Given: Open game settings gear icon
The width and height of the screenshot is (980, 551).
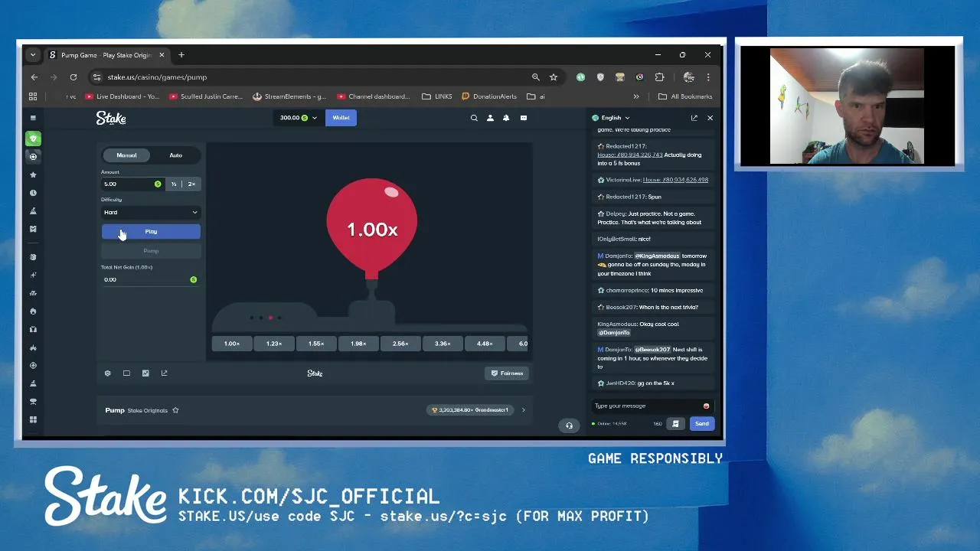Looking at the screenshot, I should pos(108,373).
